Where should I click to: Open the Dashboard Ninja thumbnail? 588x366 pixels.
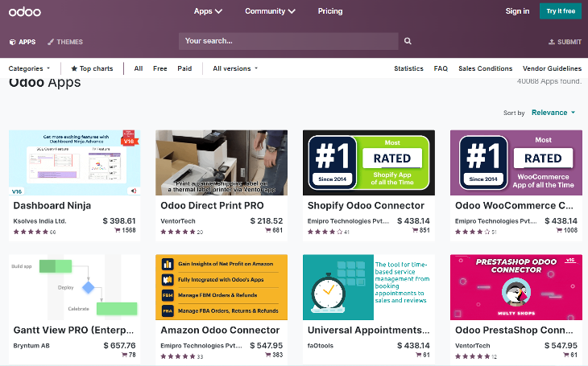point(75,162)
